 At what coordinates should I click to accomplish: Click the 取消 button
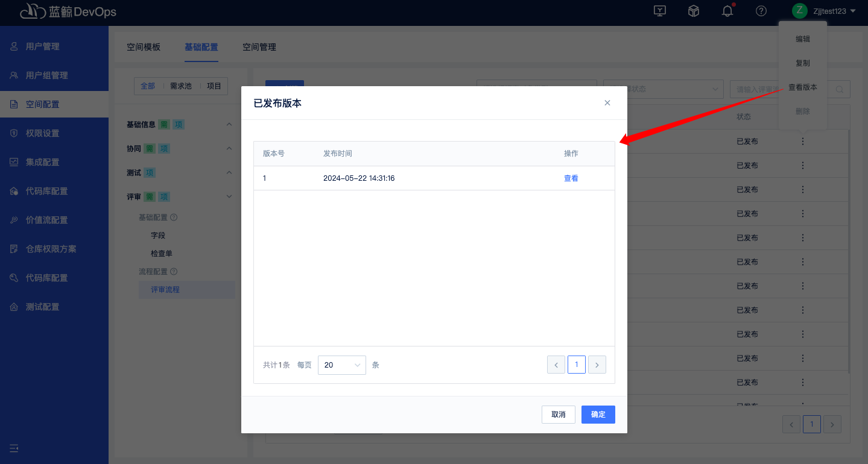559,415
